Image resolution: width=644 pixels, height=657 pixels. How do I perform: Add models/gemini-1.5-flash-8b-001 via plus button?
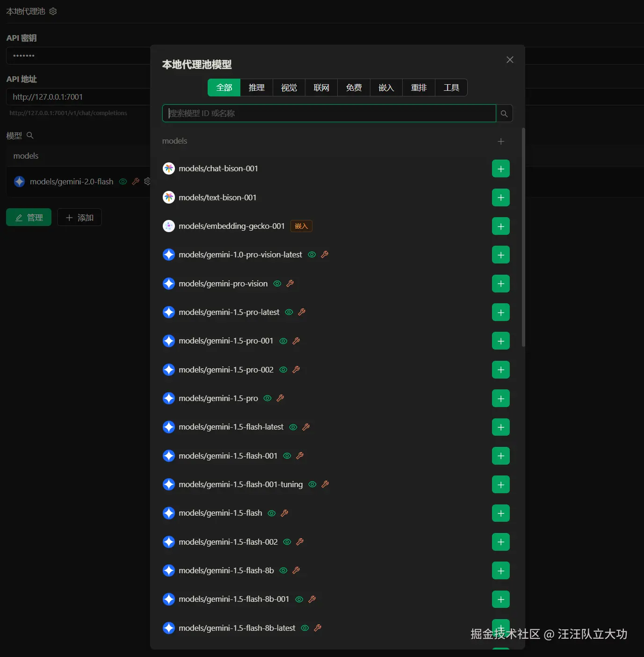500,599
